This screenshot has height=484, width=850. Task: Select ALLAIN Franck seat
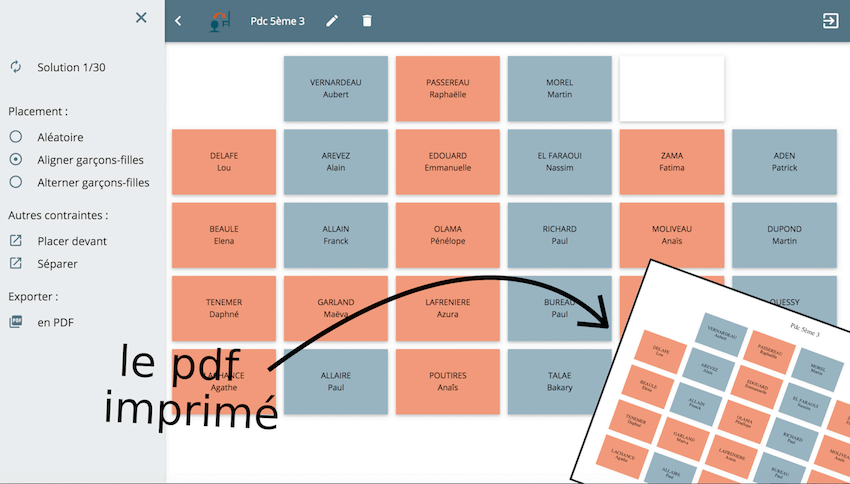click(x=336, y=235)
